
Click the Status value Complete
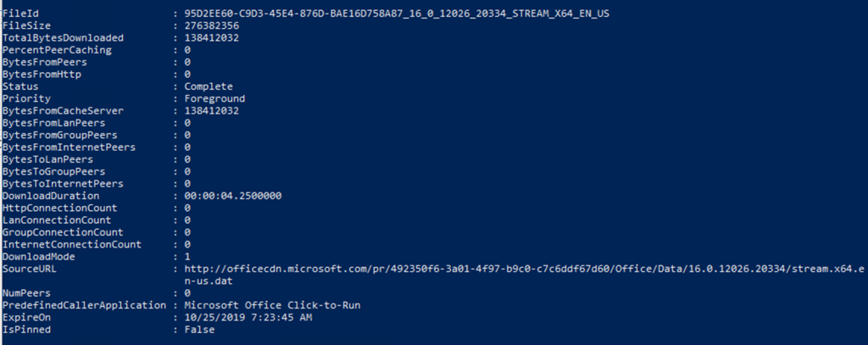208,86
